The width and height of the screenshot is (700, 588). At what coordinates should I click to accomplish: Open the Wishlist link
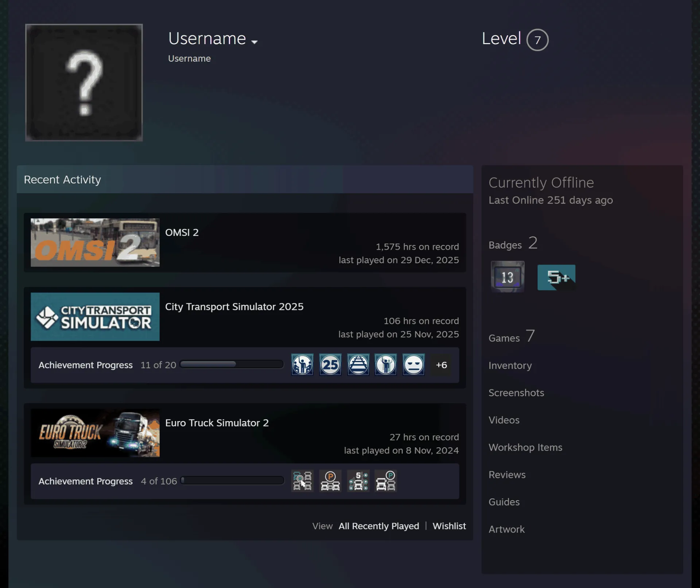tap(449, 526)
